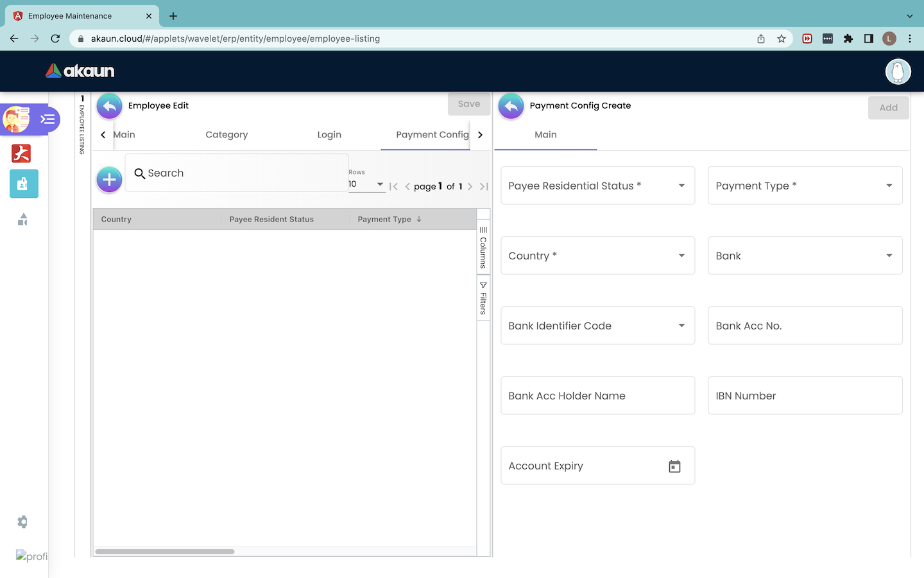Click the user avatar in the header
This screenshot has width=924, height=578.
pos(898,71)
